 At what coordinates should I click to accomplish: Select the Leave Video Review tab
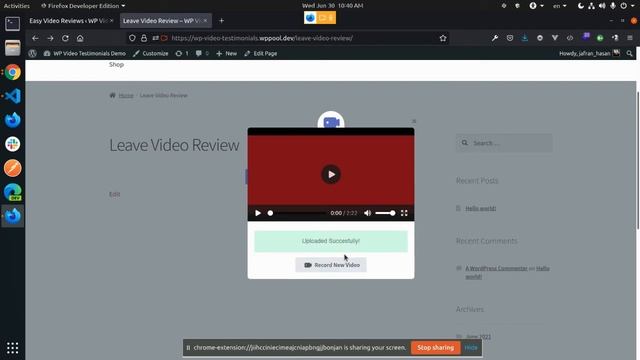coord(162,20)
